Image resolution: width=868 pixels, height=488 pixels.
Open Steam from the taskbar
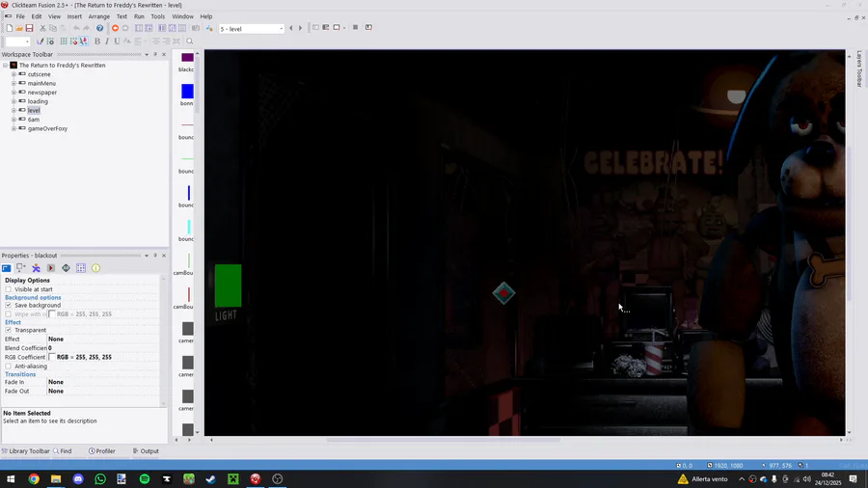coord(211,479)
